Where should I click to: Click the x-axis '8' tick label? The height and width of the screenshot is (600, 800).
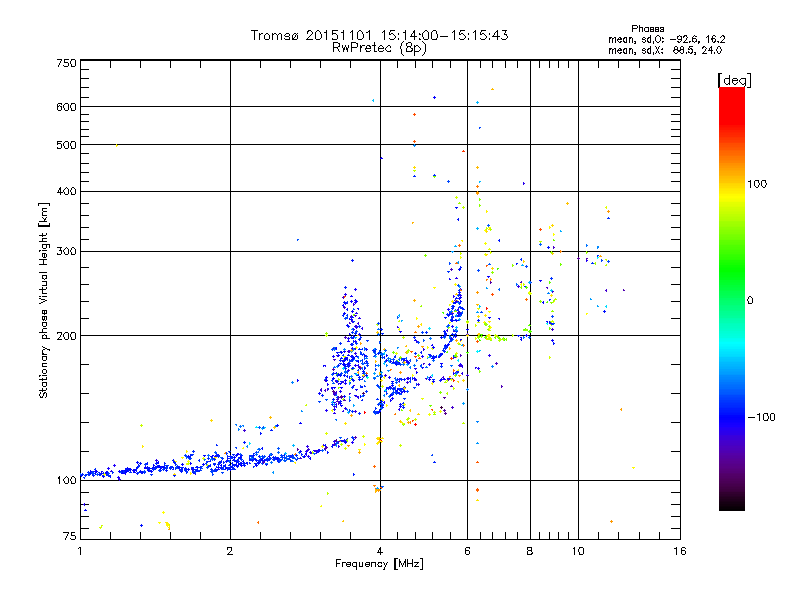point(530,551)
